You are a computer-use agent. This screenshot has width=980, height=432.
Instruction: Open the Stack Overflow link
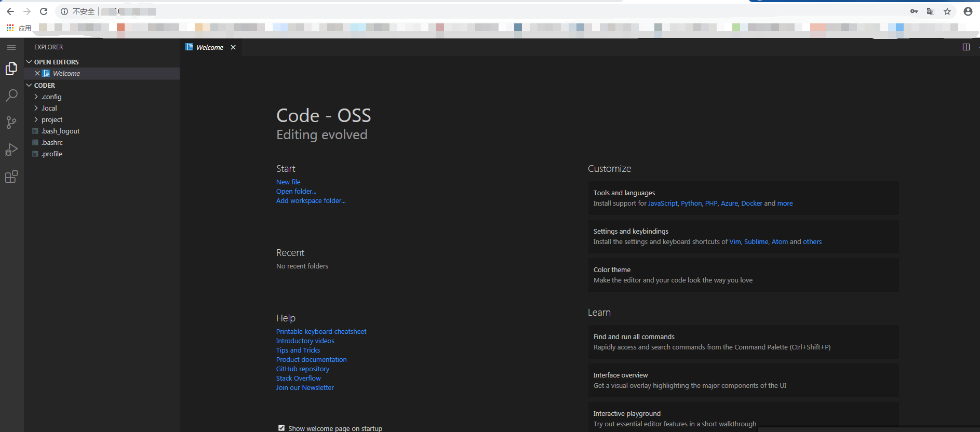[298, 379]
